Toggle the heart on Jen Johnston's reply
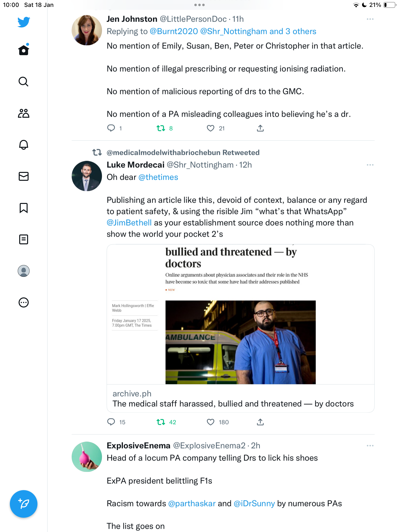Screen dimensions: 399x532 pos(211,128)
